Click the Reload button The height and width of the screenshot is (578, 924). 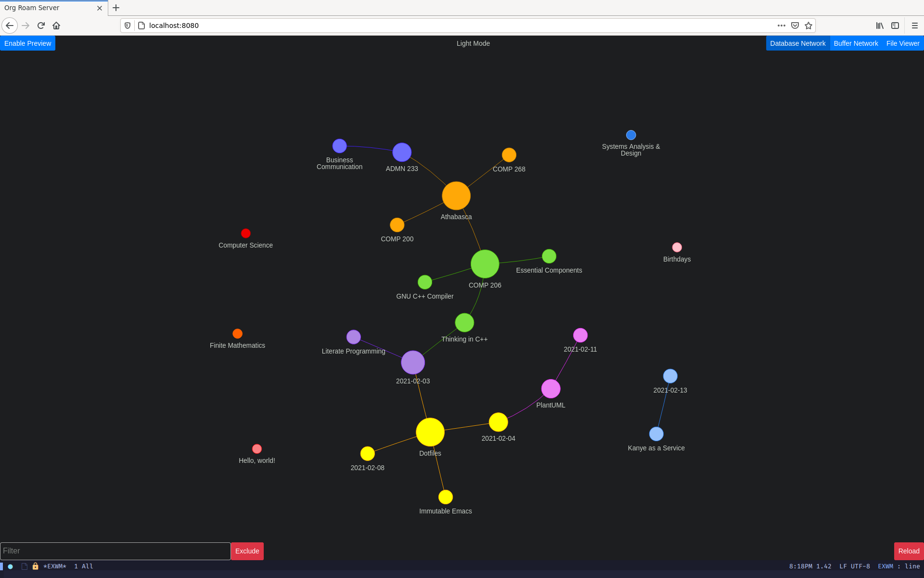909,551
